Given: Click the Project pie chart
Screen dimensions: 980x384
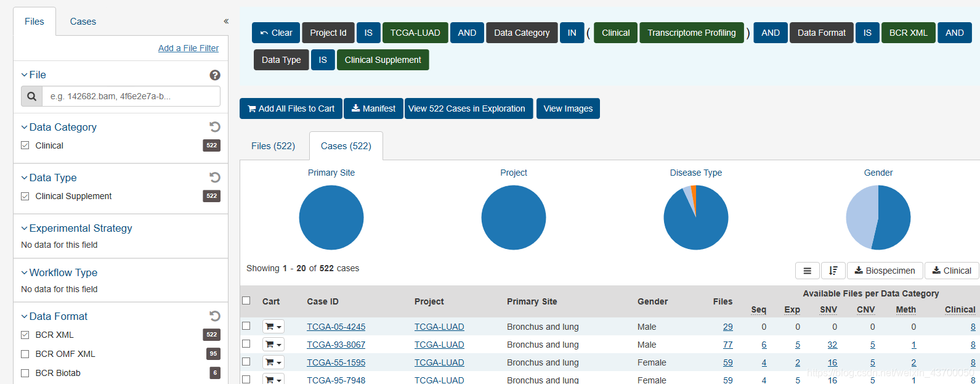Looking at the screenshot, I should coord(514,218).
